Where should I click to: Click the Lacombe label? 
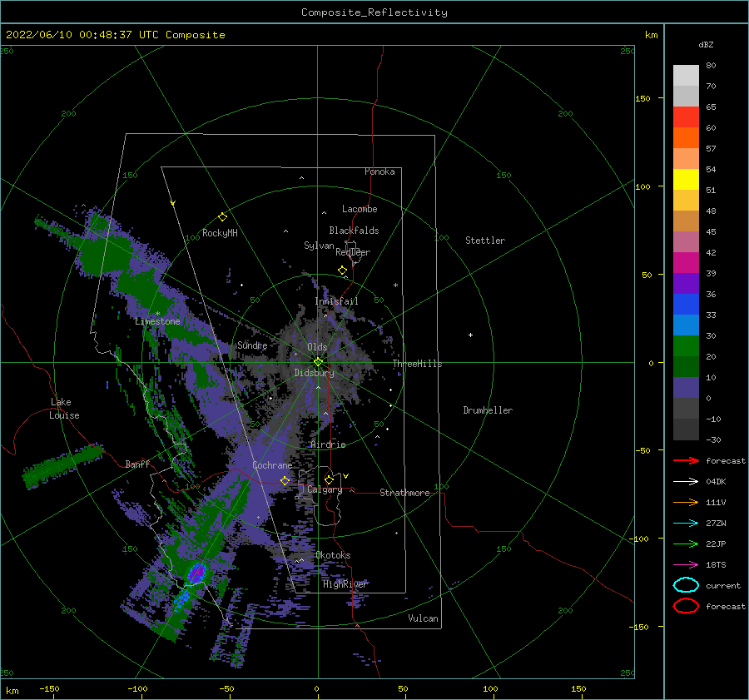(360, 209)
